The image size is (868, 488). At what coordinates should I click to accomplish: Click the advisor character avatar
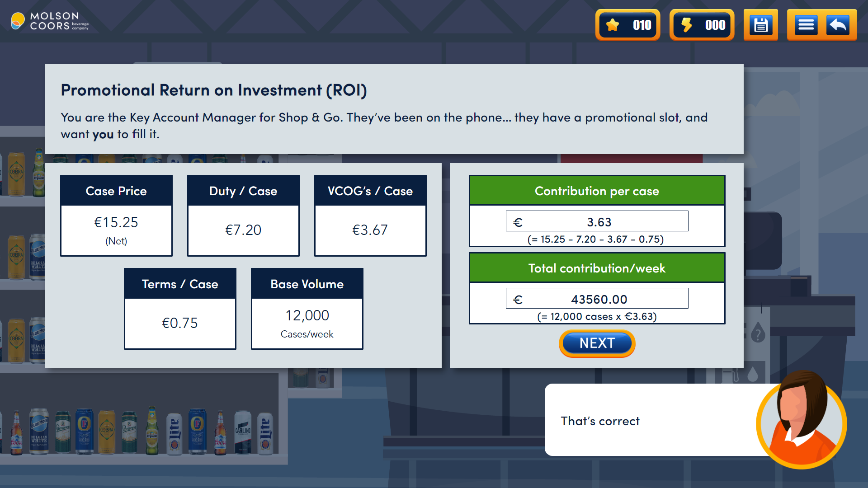tap(801, 420)
